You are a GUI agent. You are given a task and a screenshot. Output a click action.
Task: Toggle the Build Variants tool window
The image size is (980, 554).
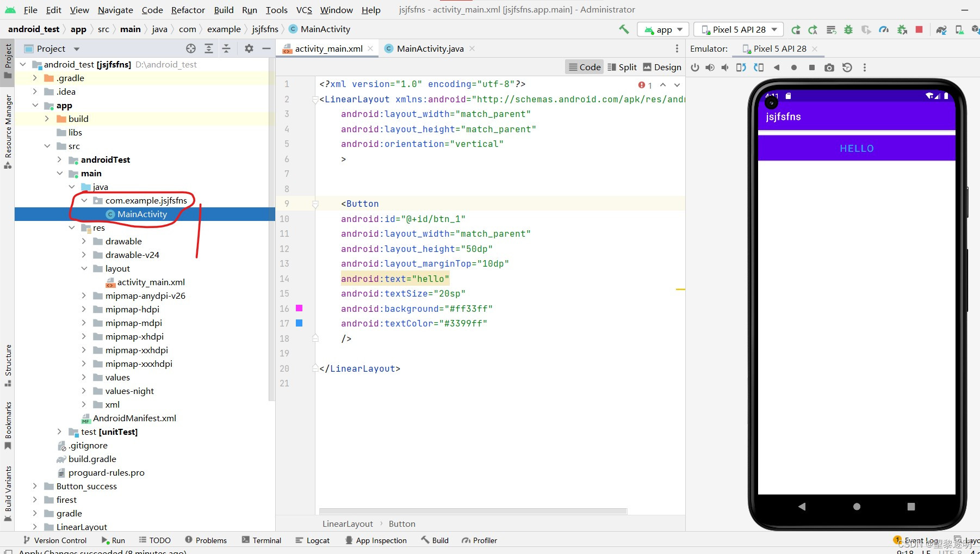[x=8, y=493]
